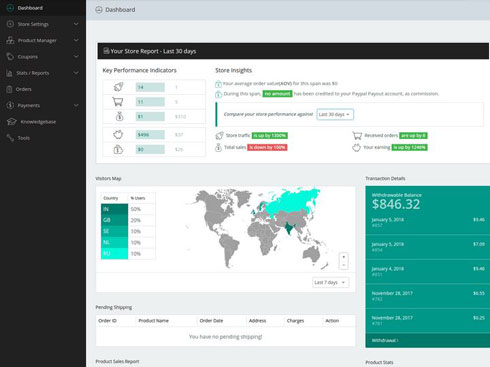
Task: Click the 'no amount' green badge
Action: (277, 94)
